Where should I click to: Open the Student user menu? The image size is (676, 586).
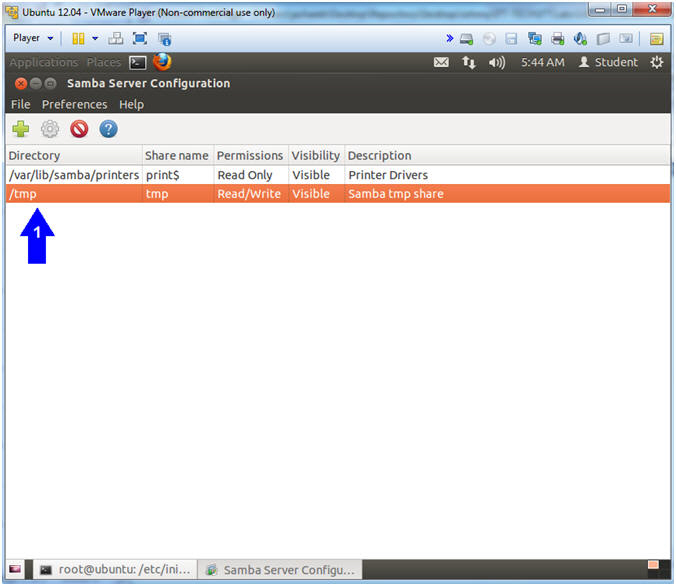(608, 63)
